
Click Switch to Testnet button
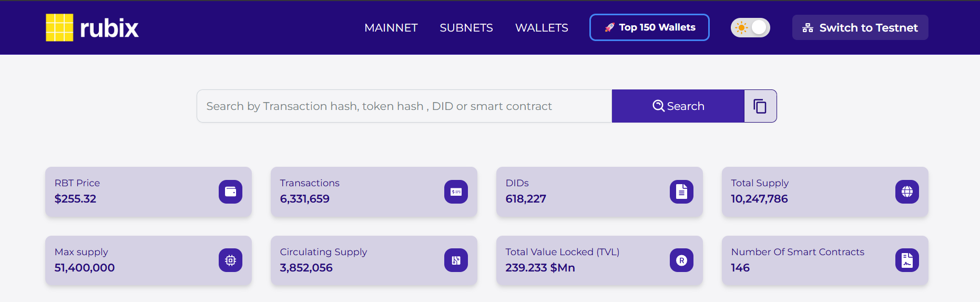tap(860, 27)
